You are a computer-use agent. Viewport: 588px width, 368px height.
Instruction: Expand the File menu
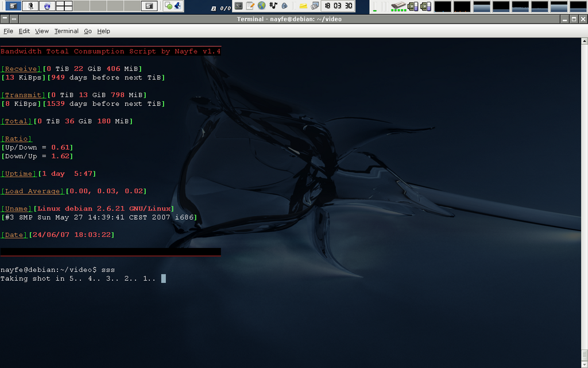8,31
